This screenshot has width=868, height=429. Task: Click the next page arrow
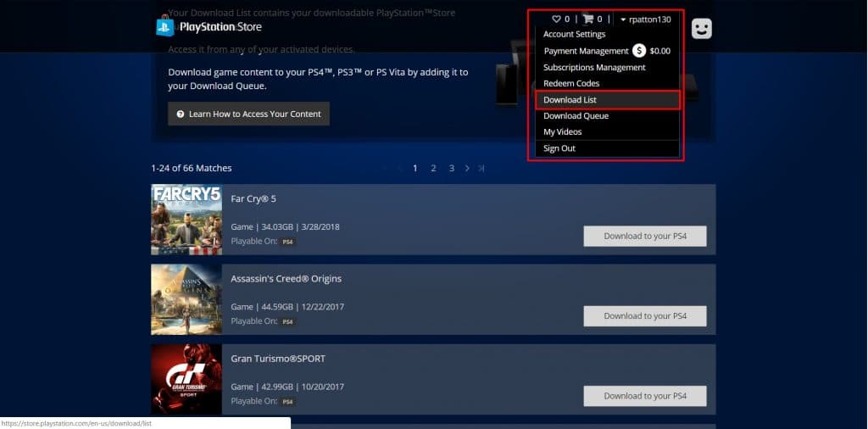(x=467, y=168)
